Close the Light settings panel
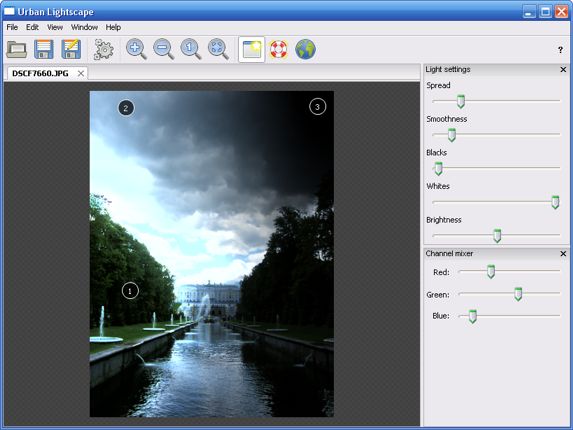Viewport: 573px width, 430px height. coord(563,69)
